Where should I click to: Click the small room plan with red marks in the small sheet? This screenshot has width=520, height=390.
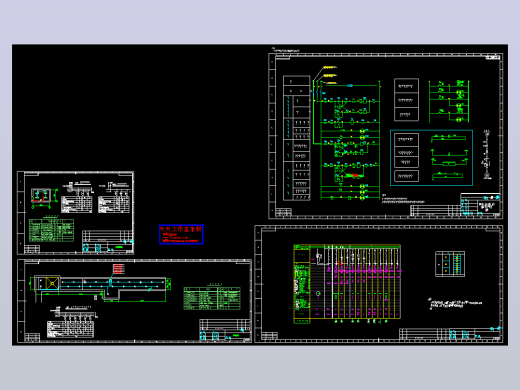point(41,196)
